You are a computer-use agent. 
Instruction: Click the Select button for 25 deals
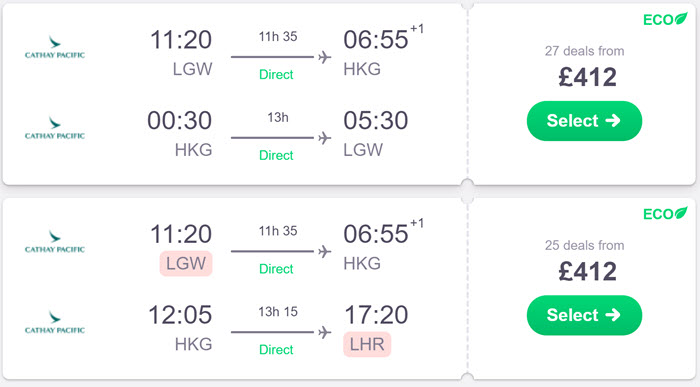584,315
